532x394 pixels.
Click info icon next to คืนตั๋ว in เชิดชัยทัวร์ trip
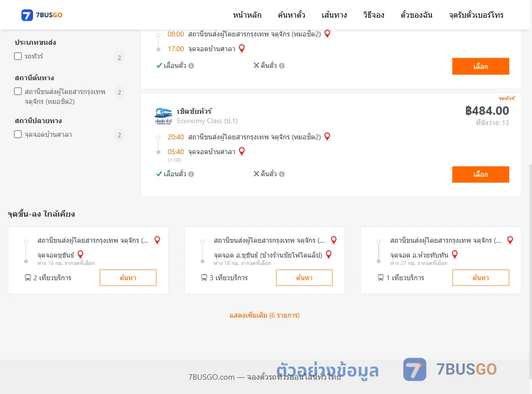click(282, 174)
